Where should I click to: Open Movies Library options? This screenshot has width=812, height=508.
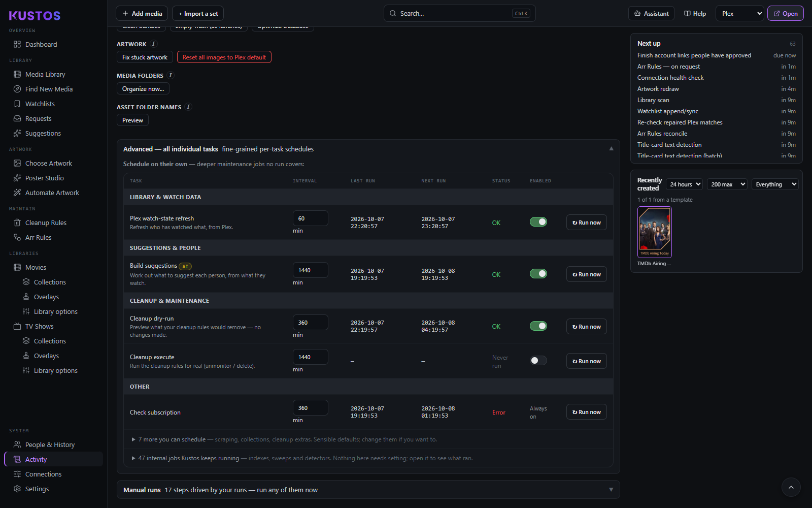[x=55, y=311]
